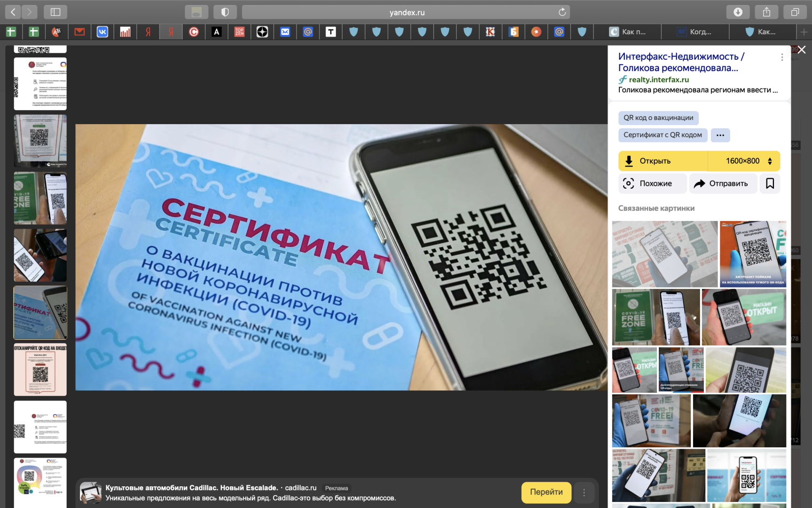Select the "QR код о вакцинации" tag
Screen dimensions: 812x508
tap(658, 118)
